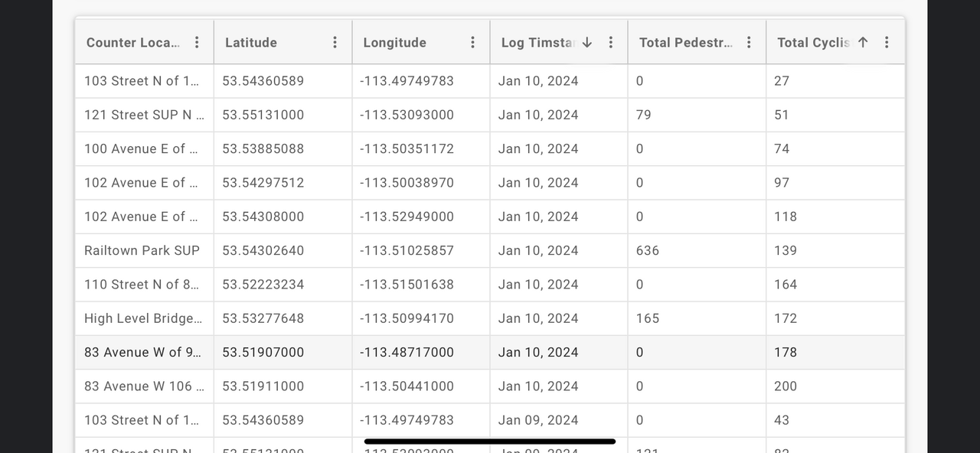This screenshot has height=453, width=980.
Task: Open Longitude column options menu
Action: point(473,42)
